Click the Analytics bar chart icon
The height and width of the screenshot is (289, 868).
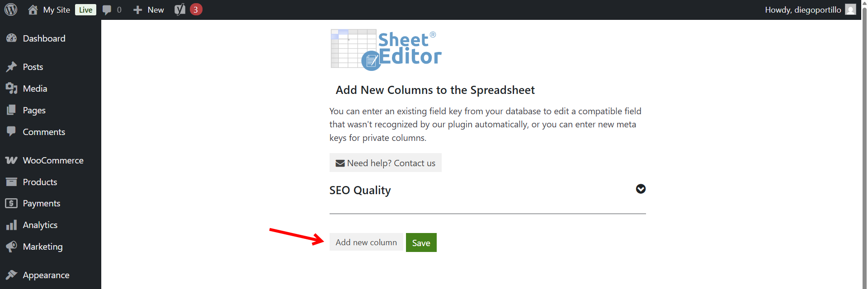click(x=11, y=225)
